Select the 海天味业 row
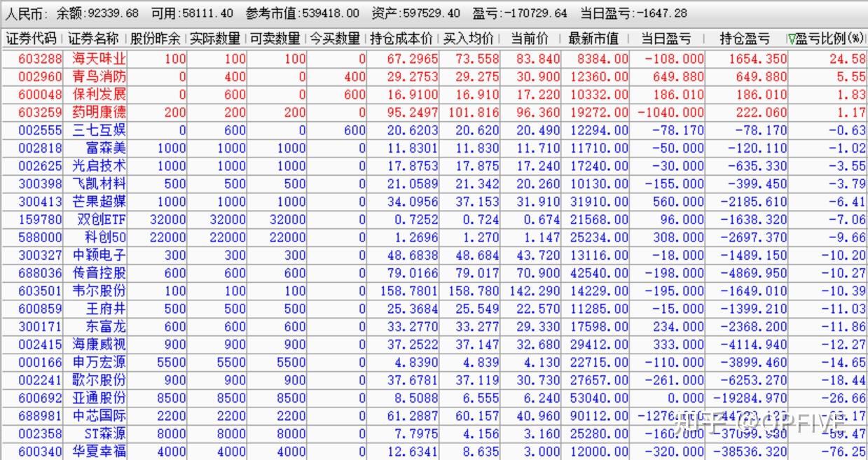Viewport: 868px width, 460px height. [434, 59]
